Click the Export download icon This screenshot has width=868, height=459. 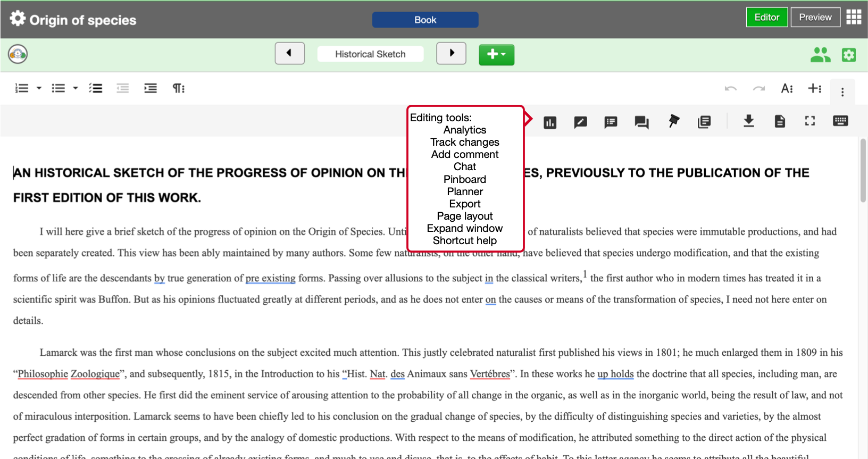pos(748,121)
